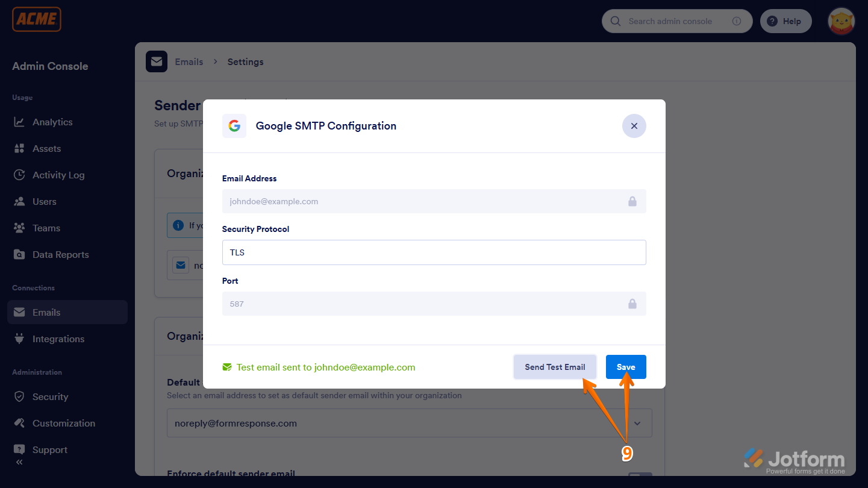This screenshot has width=868, height=488.
Task: Open the Support section
Action: tap(20, 449)
